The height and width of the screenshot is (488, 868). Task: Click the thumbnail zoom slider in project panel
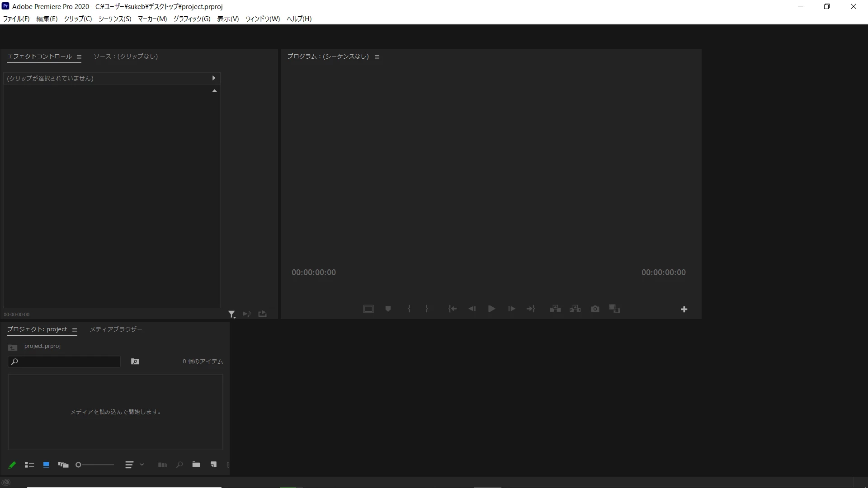pos(95,465)
